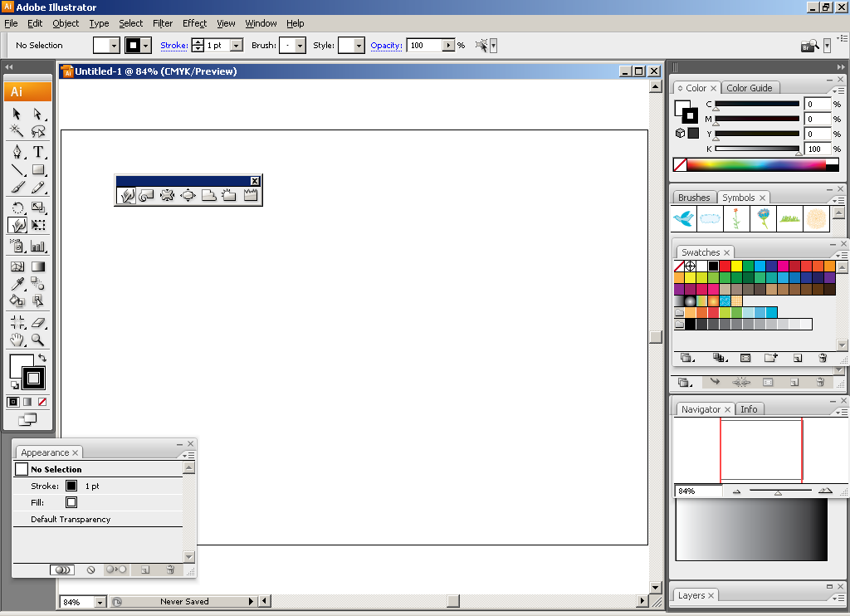The height and width of the screenshot is (616, 850).
Task: Open the fill color dropdown in control bar
Action: [114, 46]
